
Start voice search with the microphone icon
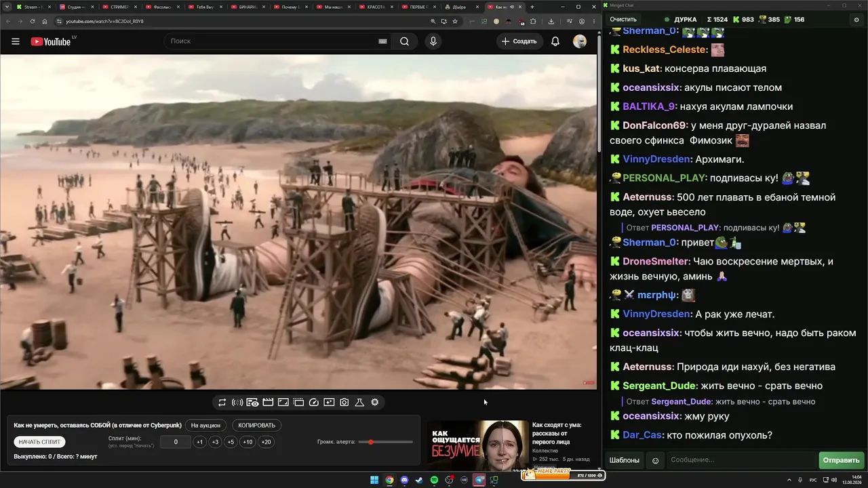click(433, 41)
